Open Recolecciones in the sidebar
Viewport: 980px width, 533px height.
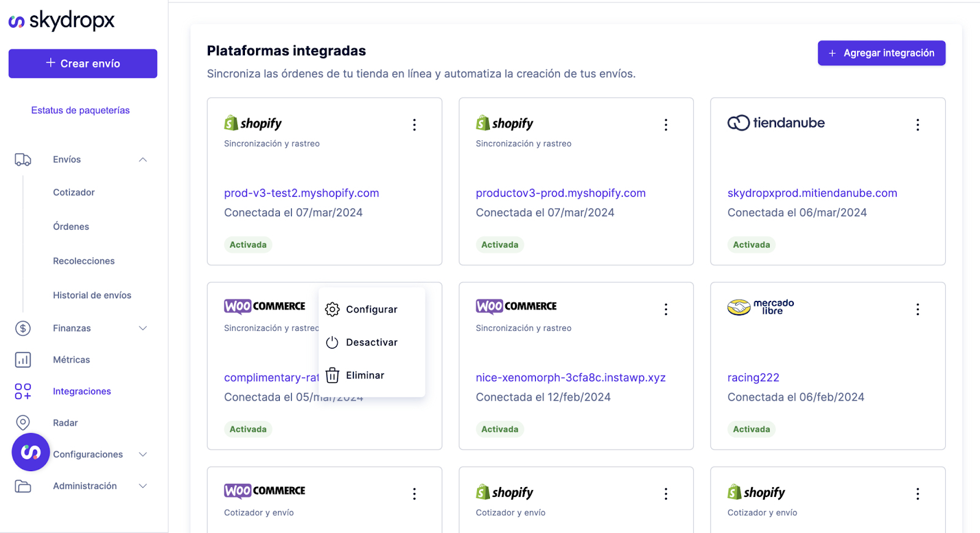click(84, 261)
